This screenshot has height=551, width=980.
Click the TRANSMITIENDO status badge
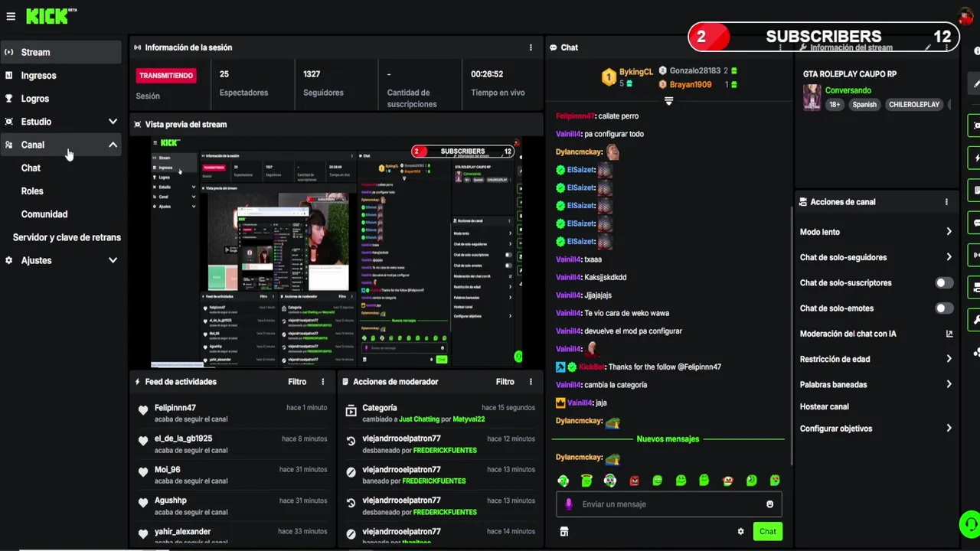166,76
